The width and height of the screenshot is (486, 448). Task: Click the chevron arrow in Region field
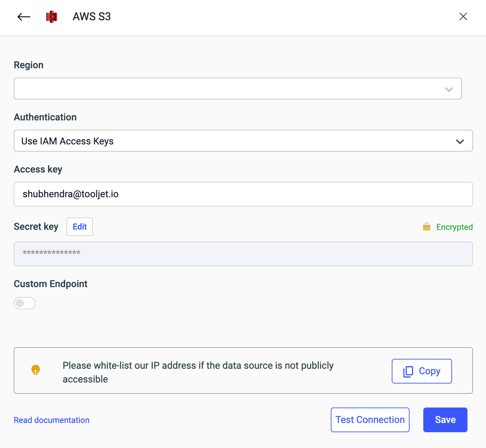pos(449,89)
